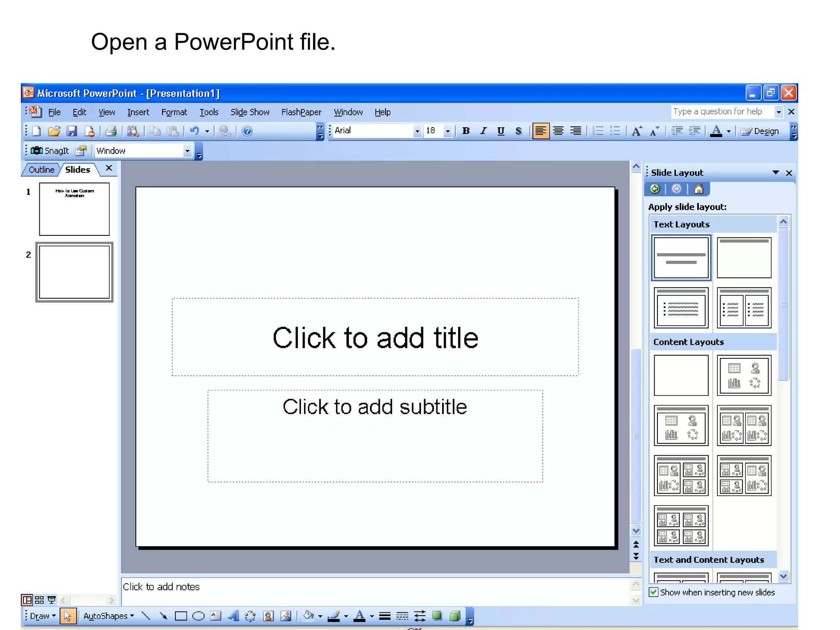Open the SnagIt Window profile dropdown
The height and width of the screenshot is (630, 840).
[x=187, y=151]
